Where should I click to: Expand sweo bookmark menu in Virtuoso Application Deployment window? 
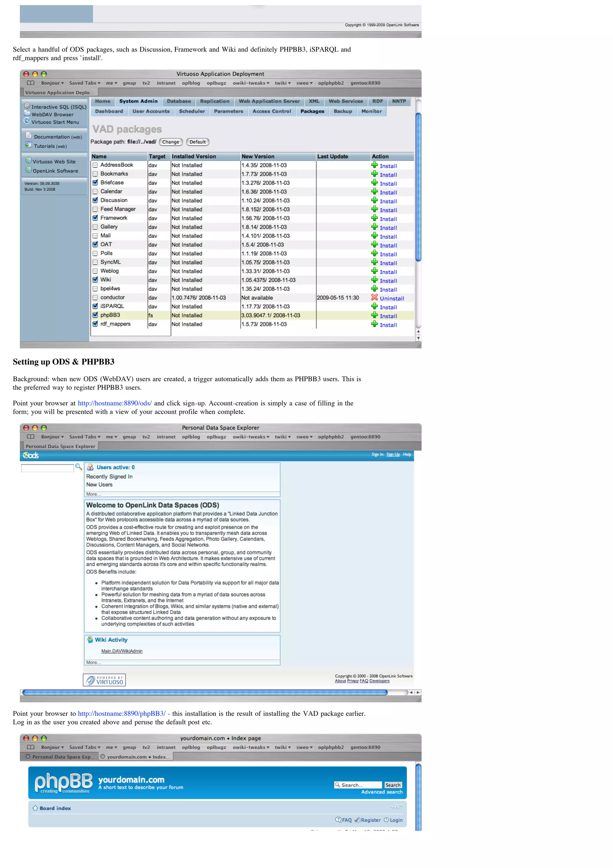coord(304,83)
